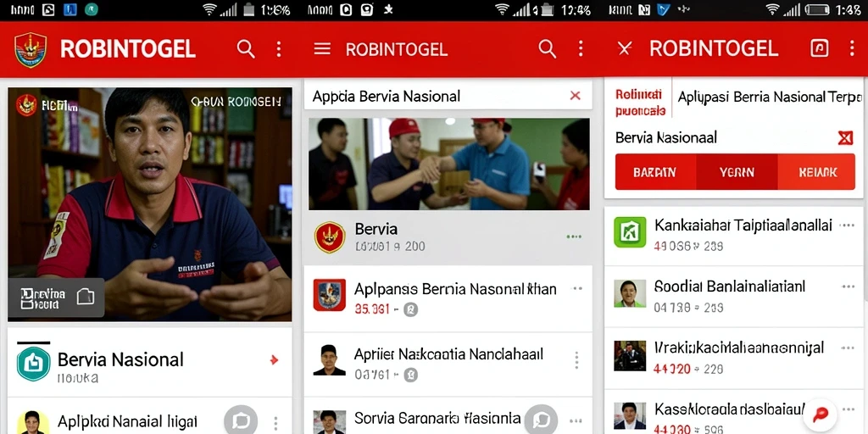
Task: Open the 'Aplpkd Nanaial Iligal' row avatar
Action: [32, 422]
